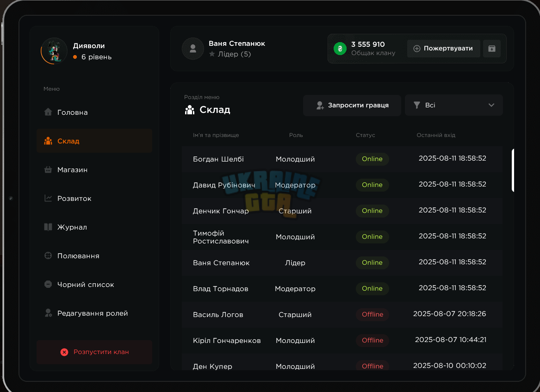Click the archive box icon beside Пожертвувати
540x392 pixels.
click(492, 49)
